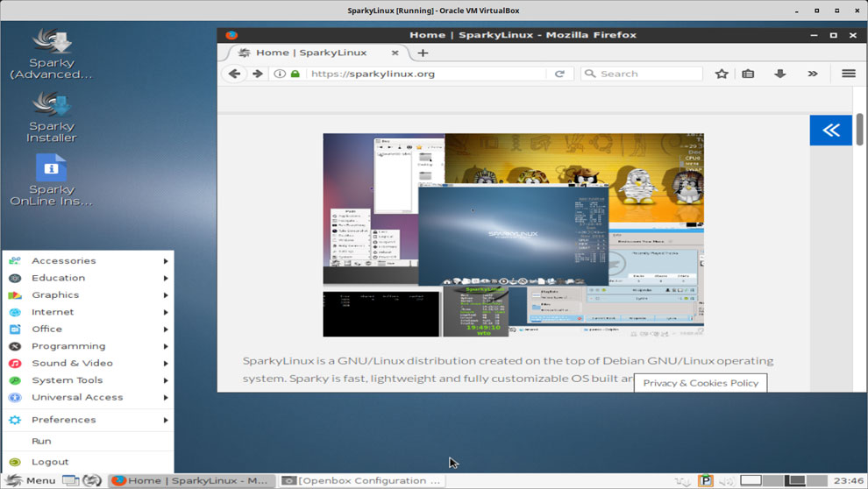Click the System Tools category icon
This screenshot has height=489, width=868.
tap(15, 380)
